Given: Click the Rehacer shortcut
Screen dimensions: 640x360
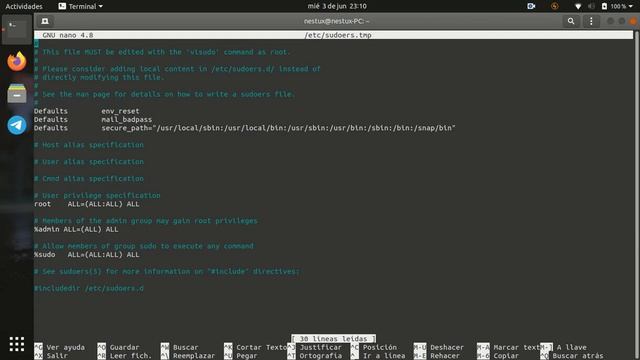Looking at the screenshot, I should click(x=437, y=356).
